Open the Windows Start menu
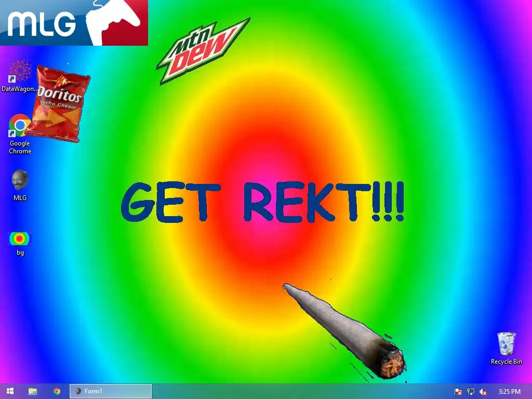Image resolution: width=532 pixels, height=399 pixels. pyautogui.click(x=10, y=391)
